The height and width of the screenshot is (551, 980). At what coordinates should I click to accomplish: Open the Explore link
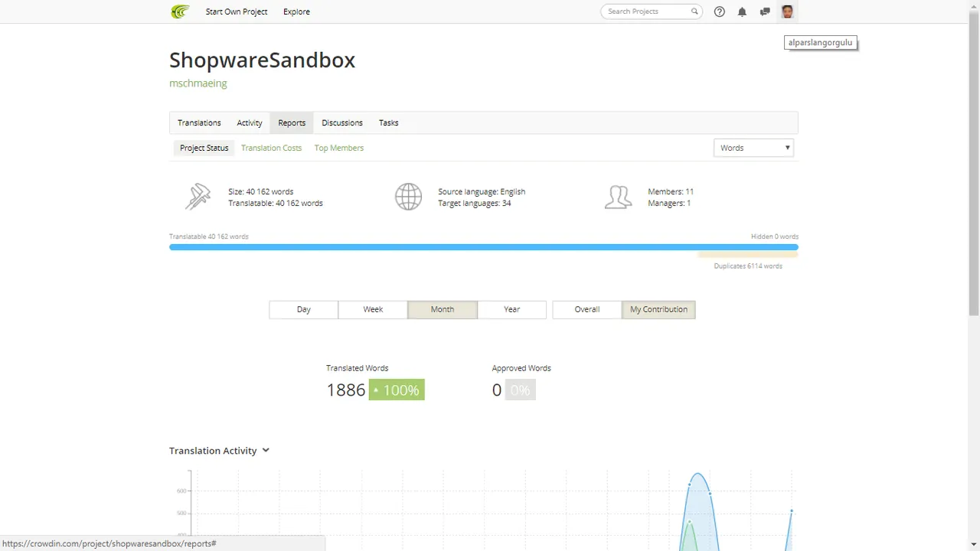pos(296,11)
